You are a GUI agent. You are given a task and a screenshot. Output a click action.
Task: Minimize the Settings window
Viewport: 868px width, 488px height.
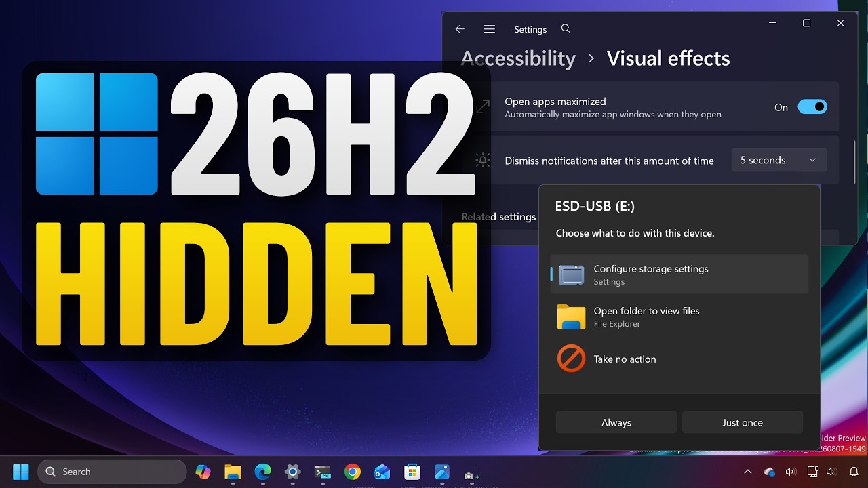[x=773, y=23]
